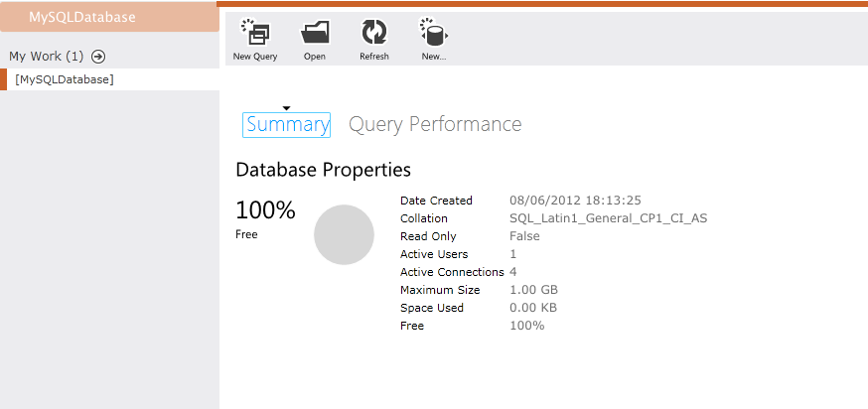Click the large 100% Free indicator
Image resolution: width=868 pixels, height=409 pixels.
click(x=265, y=210)
